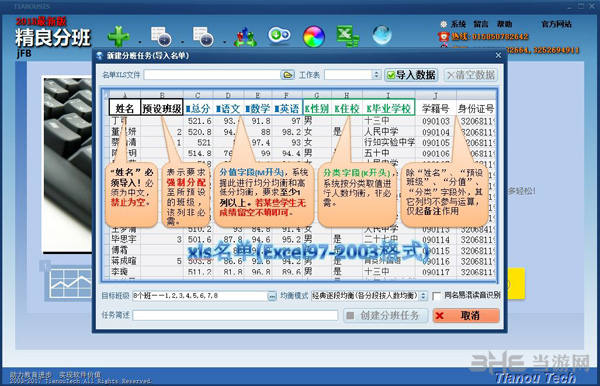Viewport: 600px width, 386px height.
Task: Click the 目标班级 field
Action: 200,296
